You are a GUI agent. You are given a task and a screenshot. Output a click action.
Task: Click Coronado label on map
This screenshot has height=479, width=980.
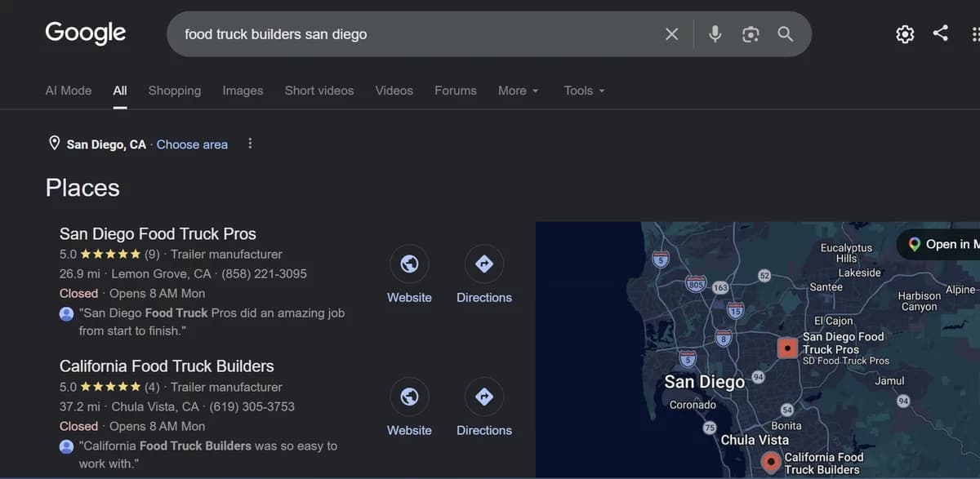pyautogui.click(x=693, y=405)
